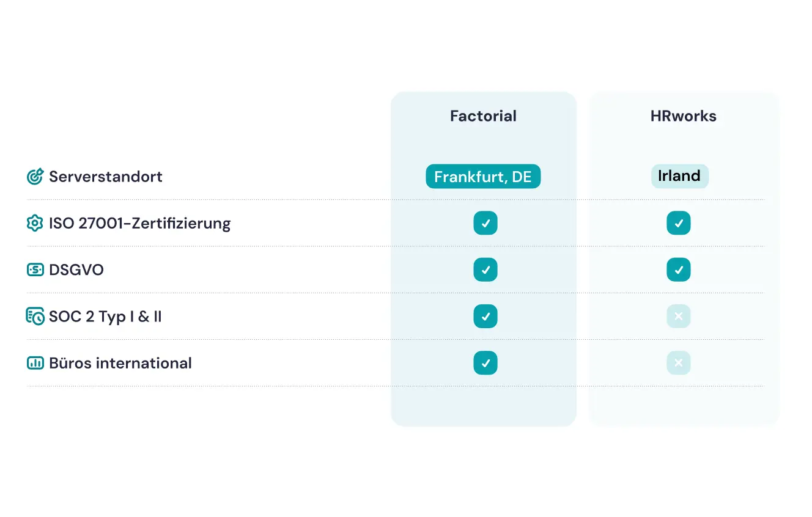Screen dimensions: 812x517
Task: Click the Factorial SOC 2 checkmark
Action: tap(485, 317)
